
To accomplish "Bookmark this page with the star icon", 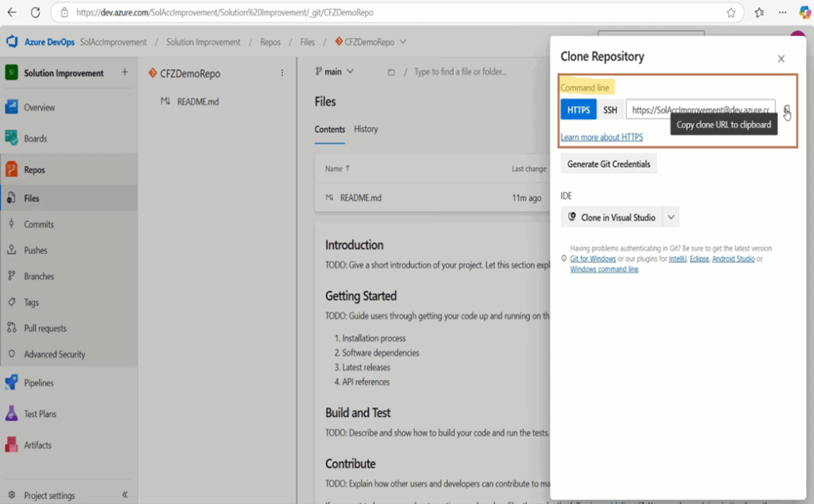I will tap(731, 13).
